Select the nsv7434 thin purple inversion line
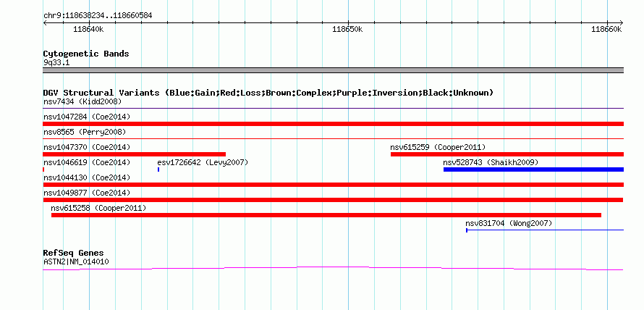Viewport: 644px width, 310px height. 333,109
